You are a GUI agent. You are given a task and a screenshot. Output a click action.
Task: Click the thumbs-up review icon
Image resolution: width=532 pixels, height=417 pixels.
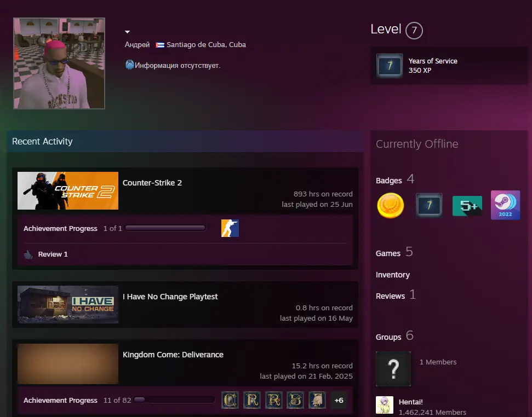(28, 254)
